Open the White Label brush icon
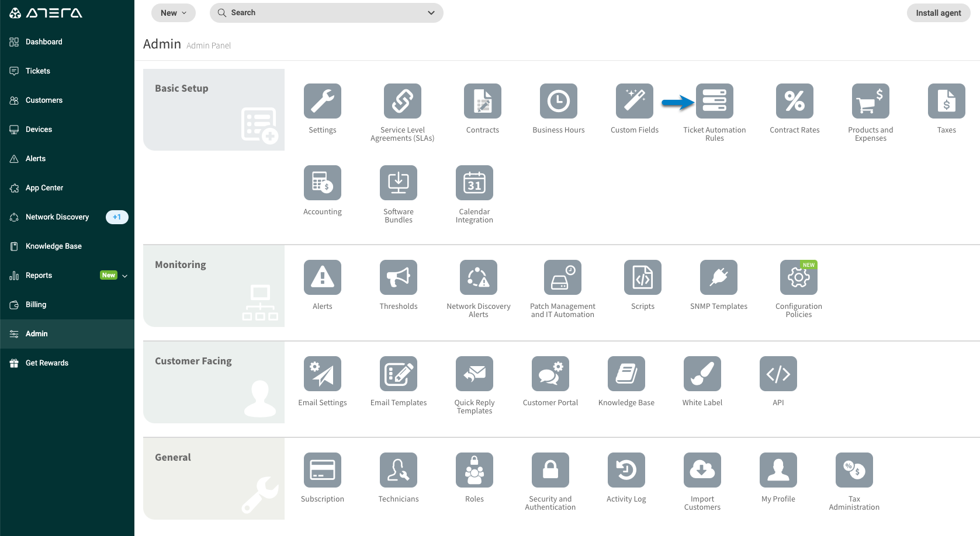This screenshot has width=980, height=536. pyautogui.click(x=702, y=374)
